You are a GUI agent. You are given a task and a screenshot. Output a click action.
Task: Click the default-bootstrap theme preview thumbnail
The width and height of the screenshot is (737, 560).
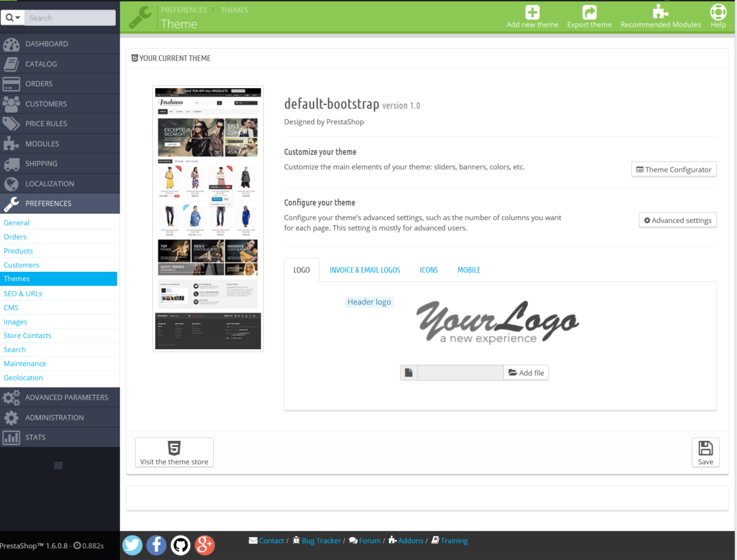coord(208,219)
